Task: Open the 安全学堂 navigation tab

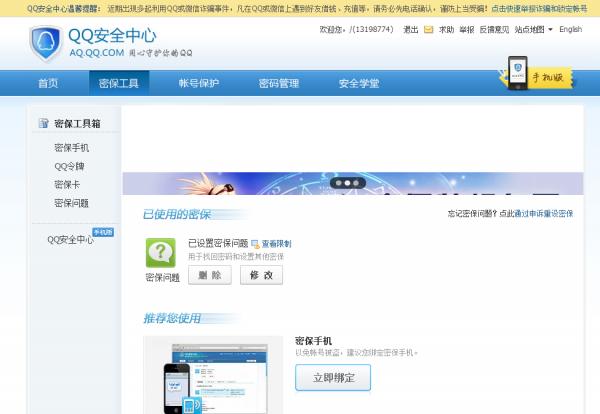Action: (x=359, y=83)
